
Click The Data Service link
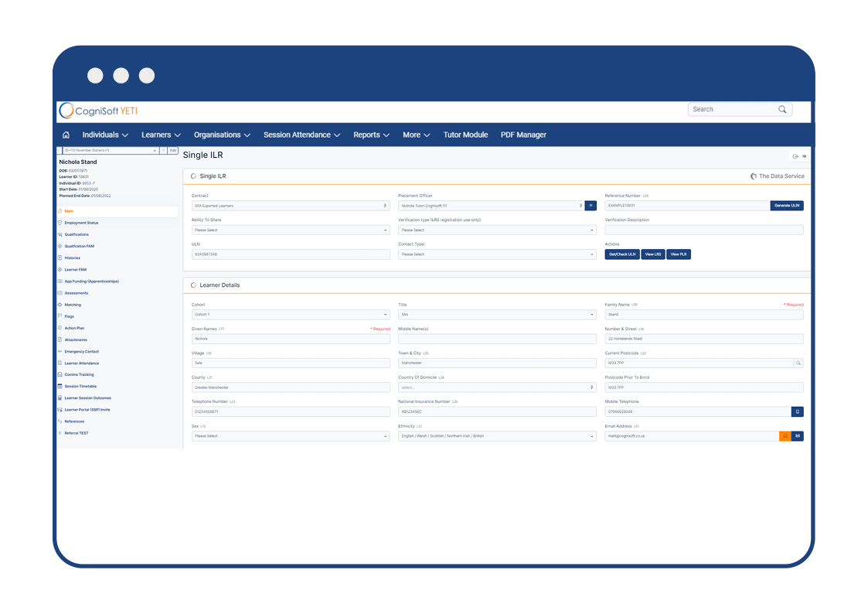778,176
